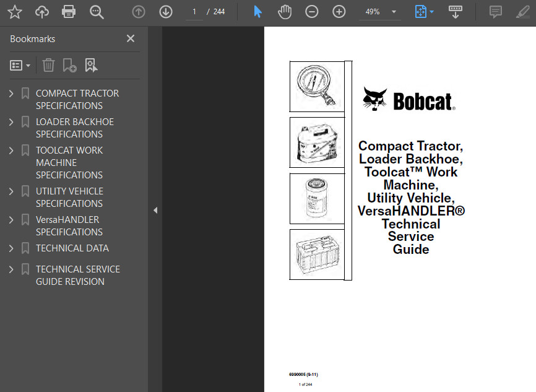Image resolution: width=536 pixels, height=392 pixels.
Task: Click bookmark icon beside COMPACT TRACTOR
Action: point(25,94)
